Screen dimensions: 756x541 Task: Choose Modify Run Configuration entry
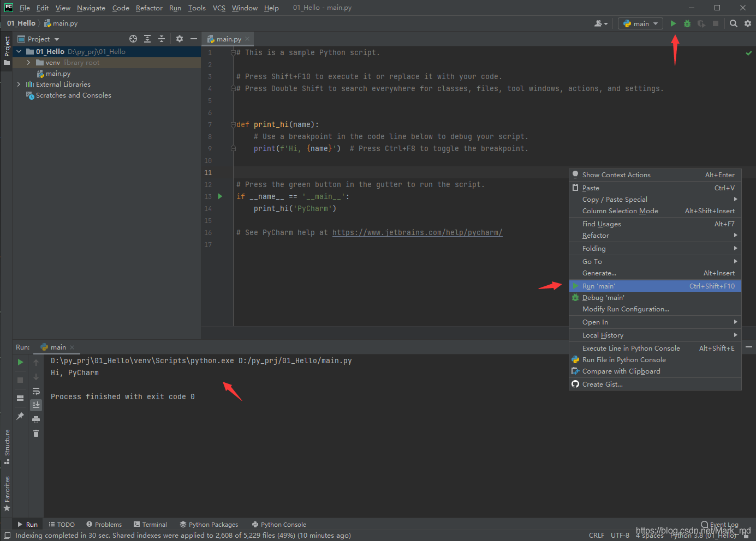(655, 309)
